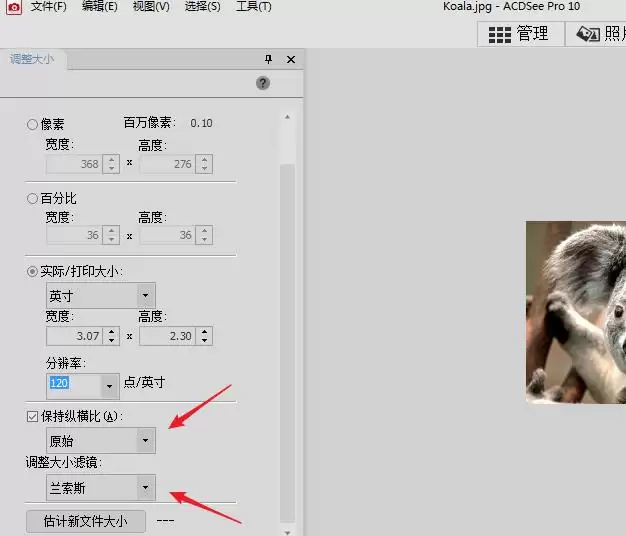Image resolution: width=626 pixels, height=536 pixels.
Task: Decrease print width 3.07 with down arrow
Action: click(111, 341)
